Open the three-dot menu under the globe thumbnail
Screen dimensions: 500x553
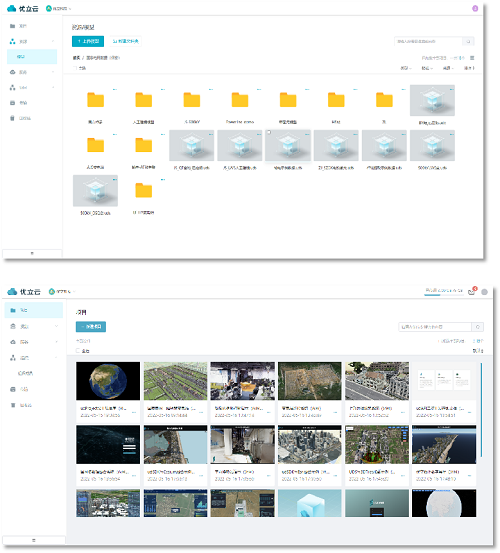(x=134, y=412)
